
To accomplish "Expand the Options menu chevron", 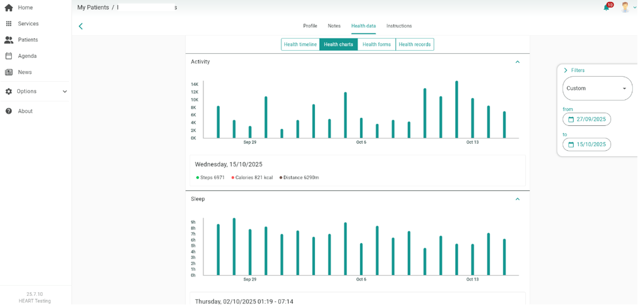I will [x=64, y=91].
